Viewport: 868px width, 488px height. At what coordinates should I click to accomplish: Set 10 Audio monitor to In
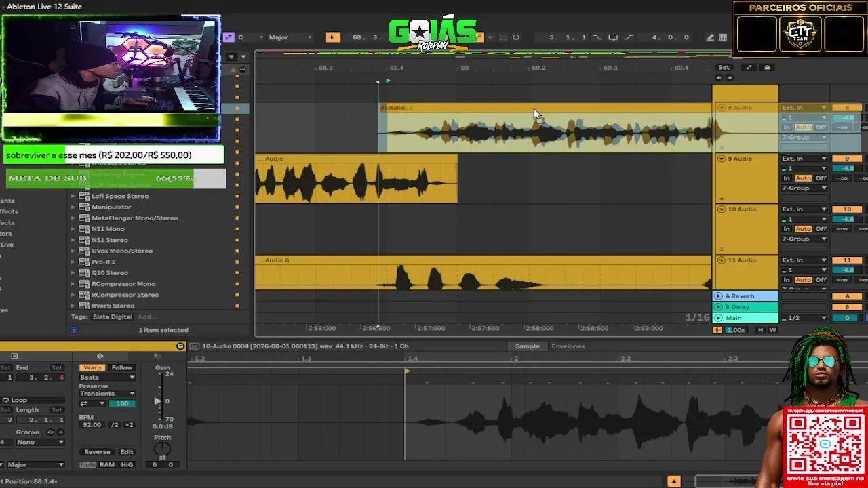point(787,229)
